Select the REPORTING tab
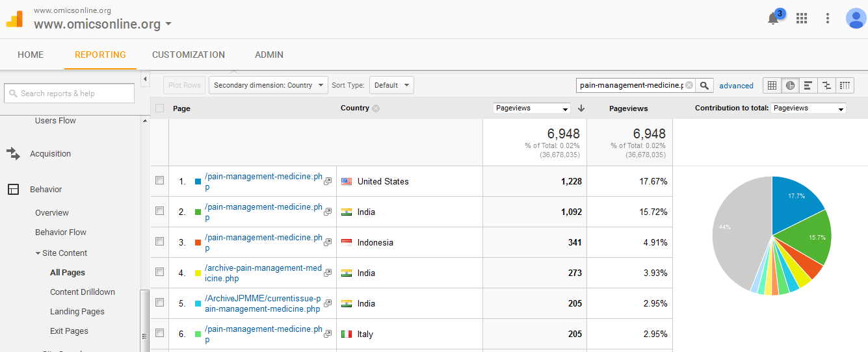The width and height of the screenshot is (868, 352). 100,55
